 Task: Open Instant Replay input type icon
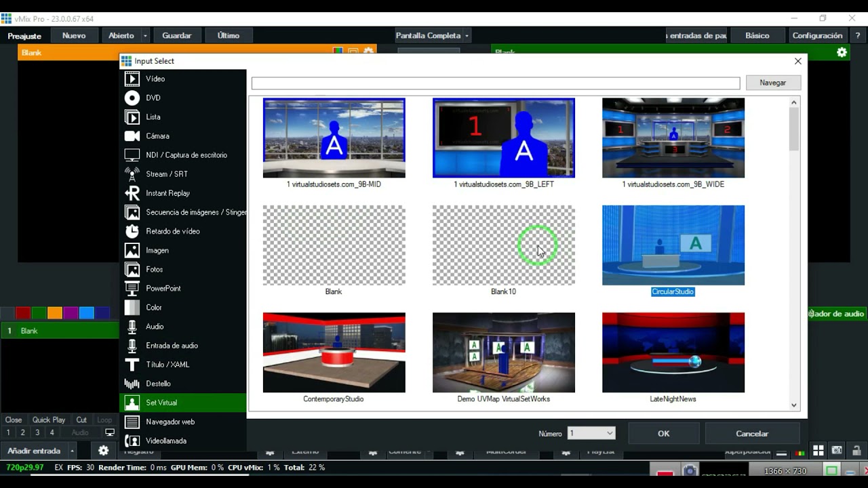coord(132,193)
